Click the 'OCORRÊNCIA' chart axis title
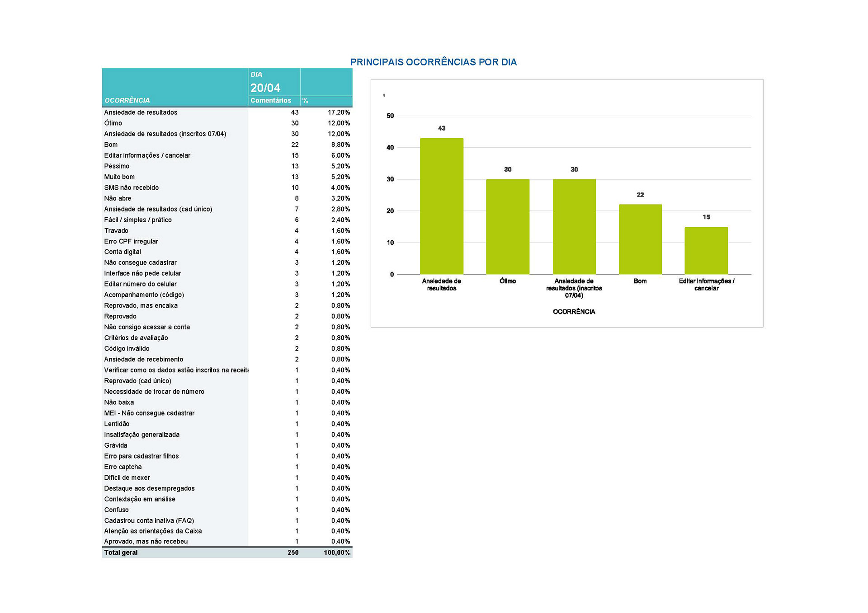868x613 pixels. (x=574, y=312)
